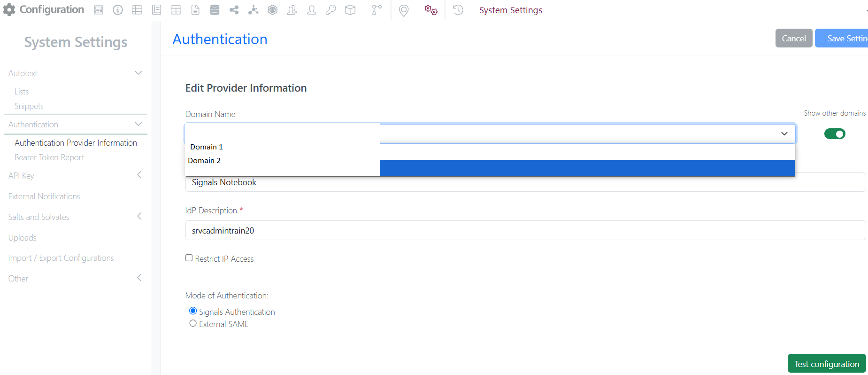Expand the API Key section

click(139, 175)
